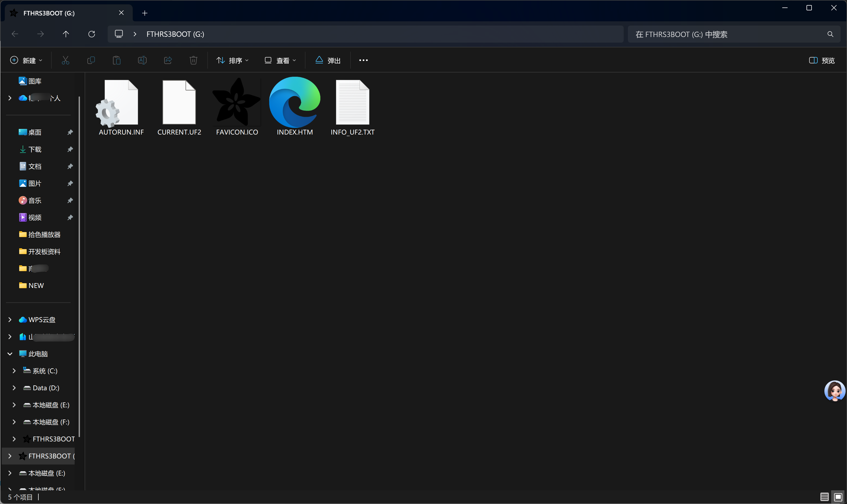Open a new tab with plus button
847x504 pixels.
coord(145,13)
